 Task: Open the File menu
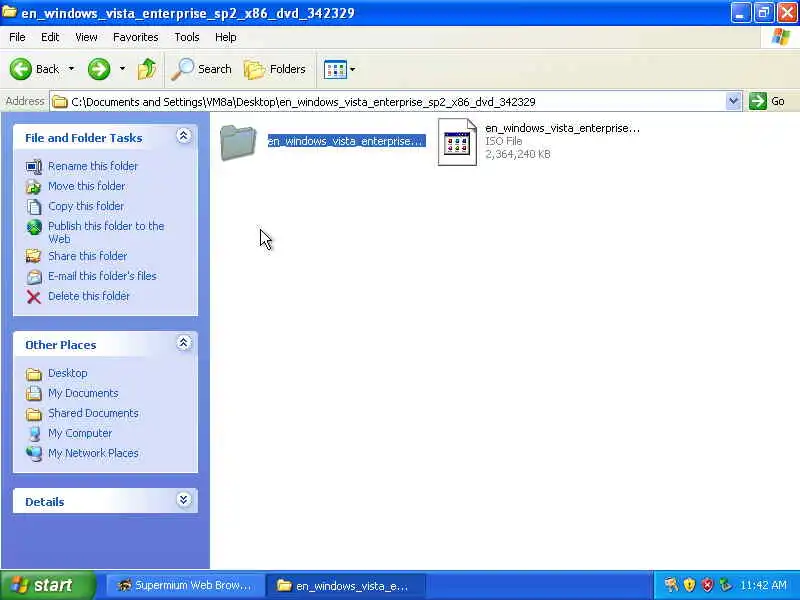click(17, 37)
